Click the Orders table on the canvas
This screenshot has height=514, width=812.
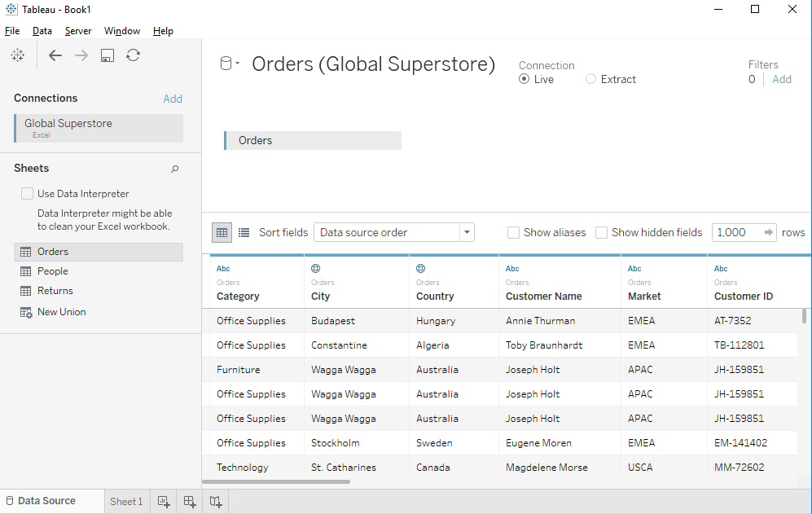[x=313, y=140]
